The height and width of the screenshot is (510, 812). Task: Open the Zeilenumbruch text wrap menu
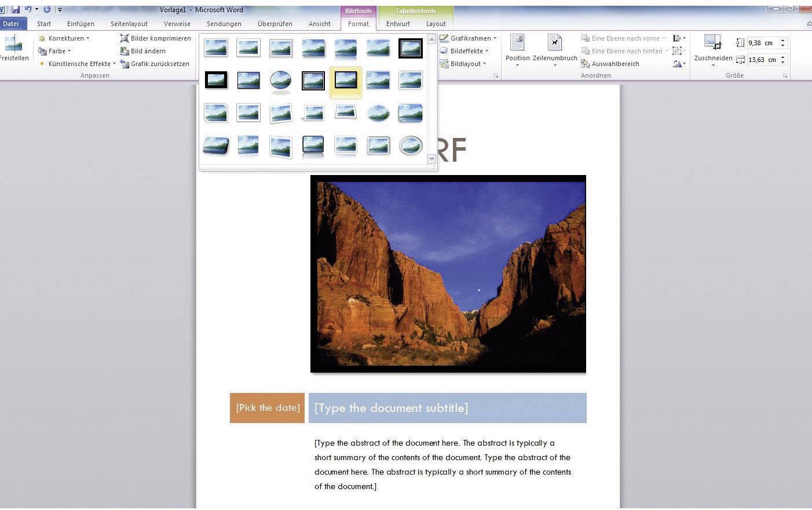[x=555, y=50]
